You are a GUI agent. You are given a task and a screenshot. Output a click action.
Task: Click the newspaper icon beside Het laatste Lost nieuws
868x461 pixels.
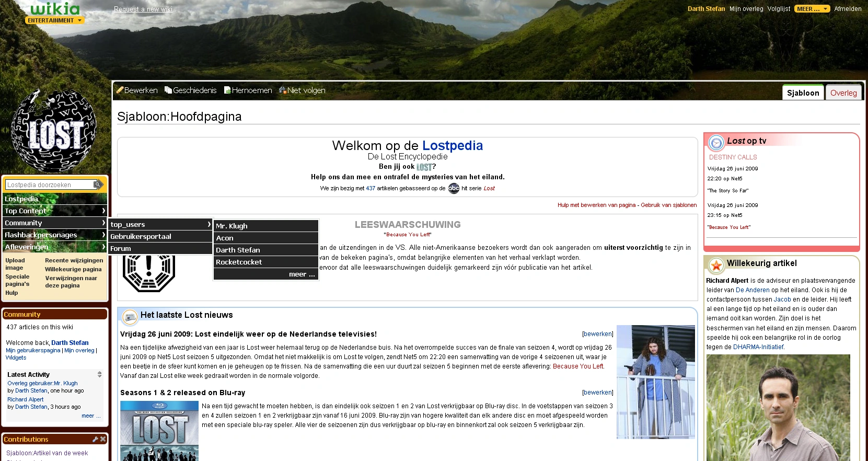[x=130, y=317]
